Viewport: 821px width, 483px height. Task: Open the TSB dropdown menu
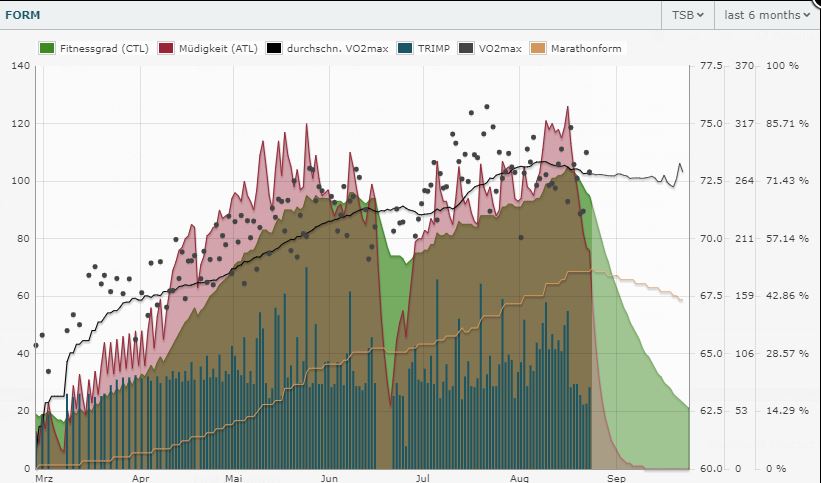[x=686, y=15]
